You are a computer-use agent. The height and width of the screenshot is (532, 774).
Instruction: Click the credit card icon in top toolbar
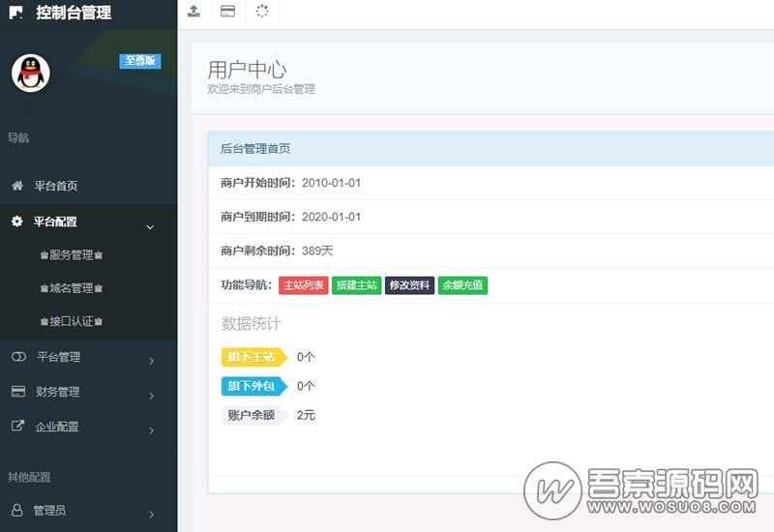tap(227, 12)
